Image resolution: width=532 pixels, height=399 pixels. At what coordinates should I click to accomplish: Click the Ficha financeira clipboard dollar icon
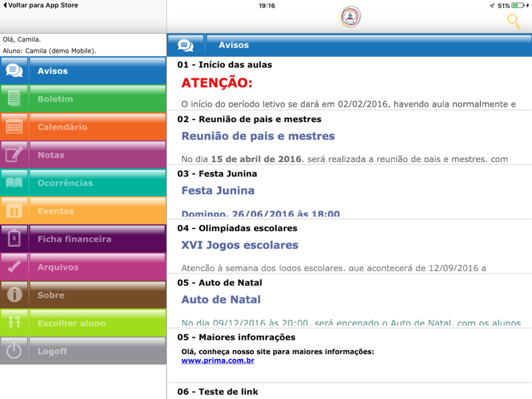click(x=14, y=238)
